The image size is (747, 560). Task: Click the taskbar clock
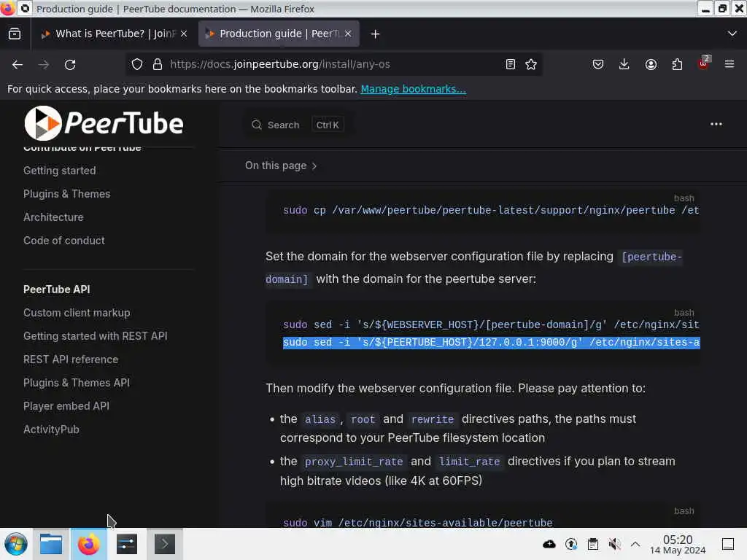coord(678,544)
